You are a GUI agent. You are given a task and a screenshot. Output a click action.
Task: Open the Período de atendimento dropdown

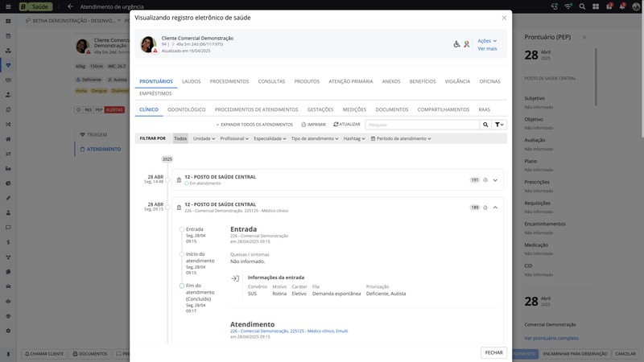click(x=400, y=138)
